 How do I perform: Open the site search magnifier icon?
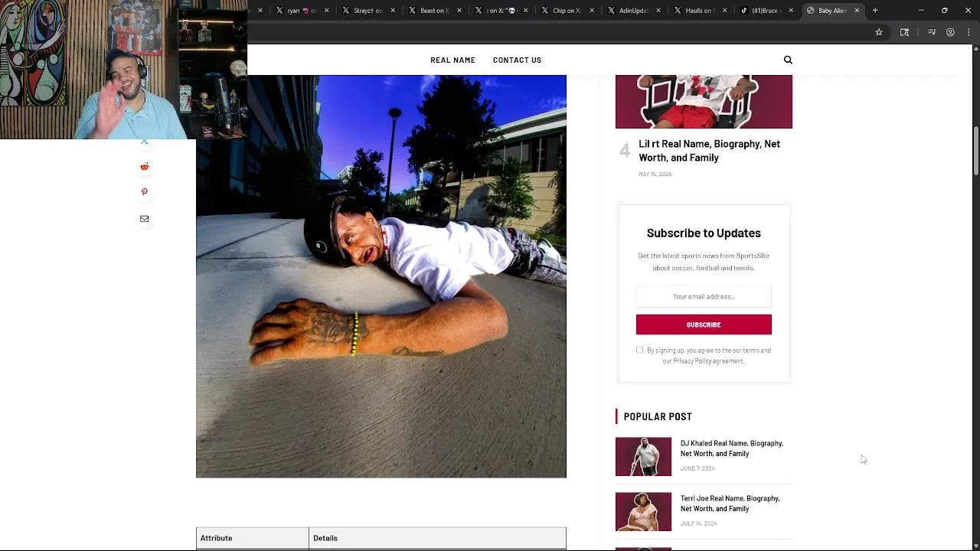788,60
